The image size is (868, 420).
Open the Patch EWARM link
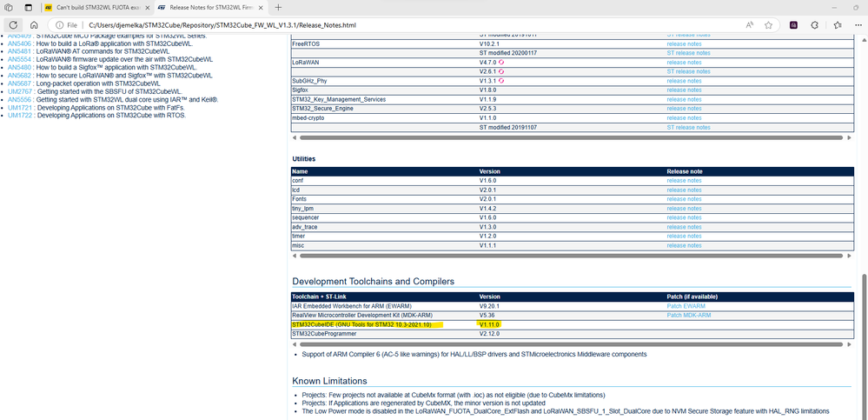click(x=686, y=306)
